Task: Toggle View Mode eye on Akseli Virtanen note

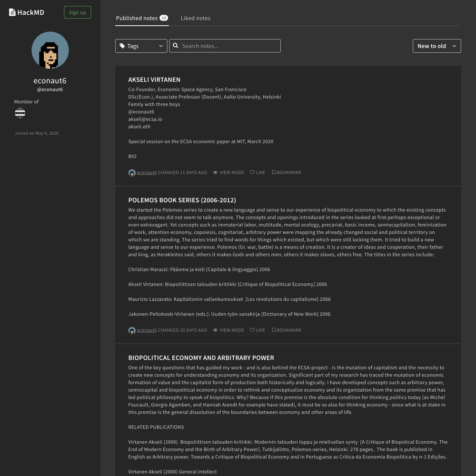Action: point(215,172)
